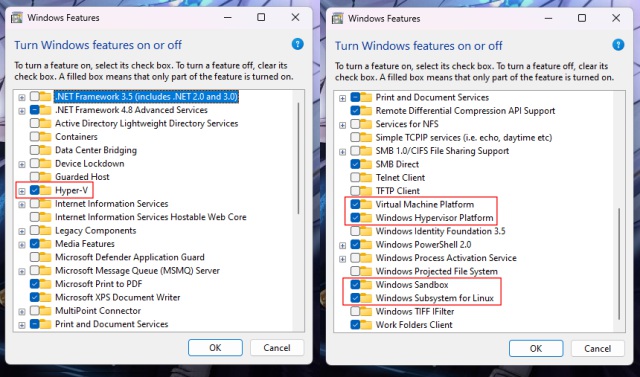
Task: Click the right window's Windows Features title icon
Action: pos(338,19)
